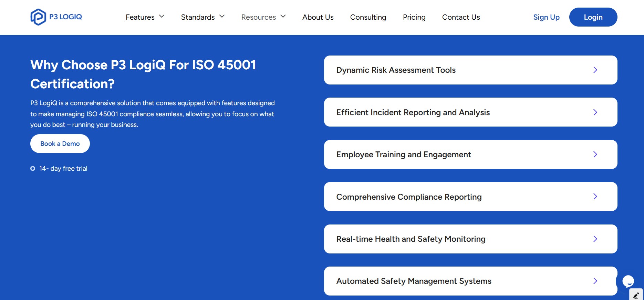The height and width of the screenshot is (300, 644).
Task: Select Employee Training and Engagement title
Action: coord(404,154)
